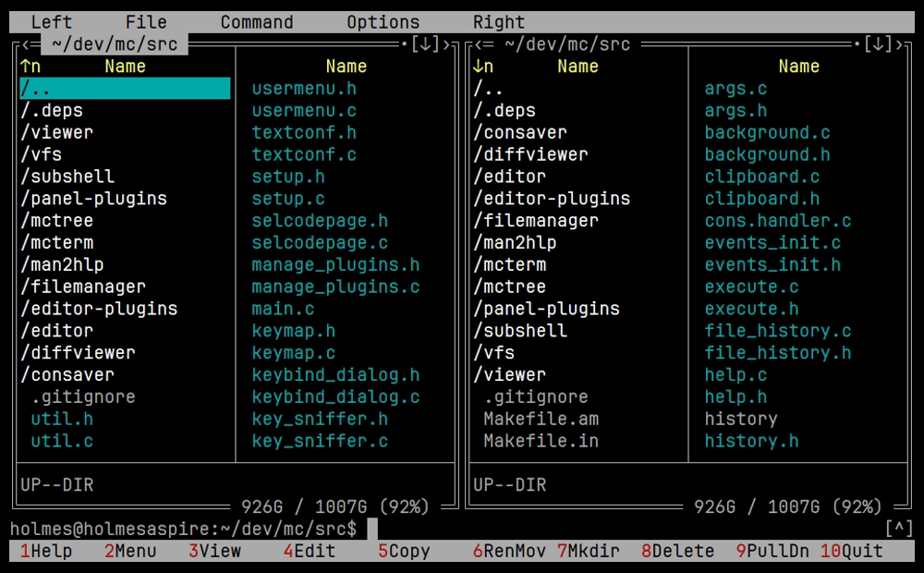924x573 pixels.
Task: Select util.c in left panel
Action: pos(62,441)
